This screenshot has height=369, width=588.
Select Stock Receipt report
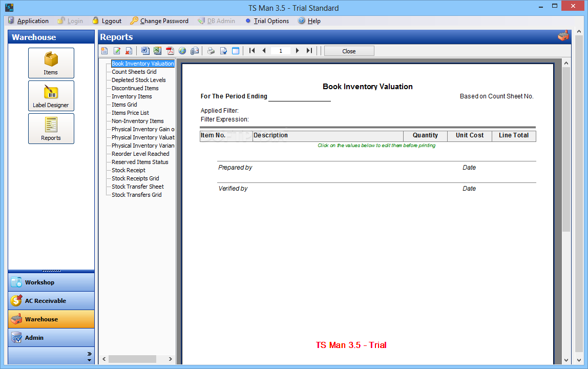128,170
